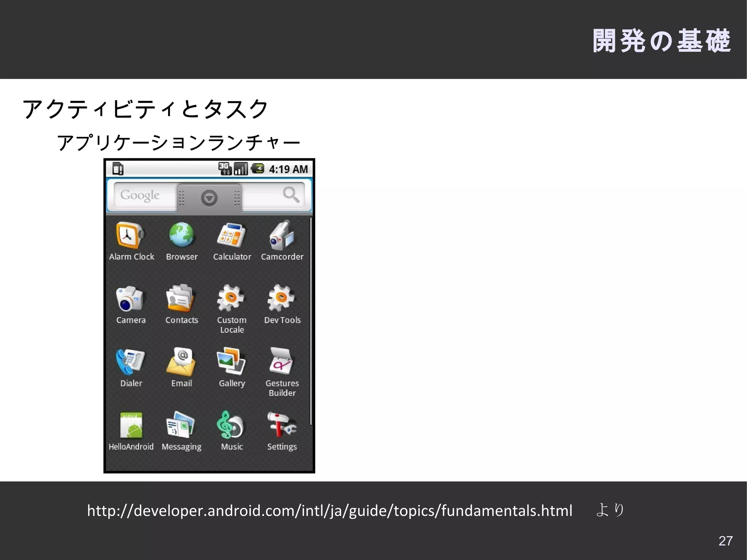This screenshot has height=560, width=747.
Task: Open the Email app
Action: [182, 368]
